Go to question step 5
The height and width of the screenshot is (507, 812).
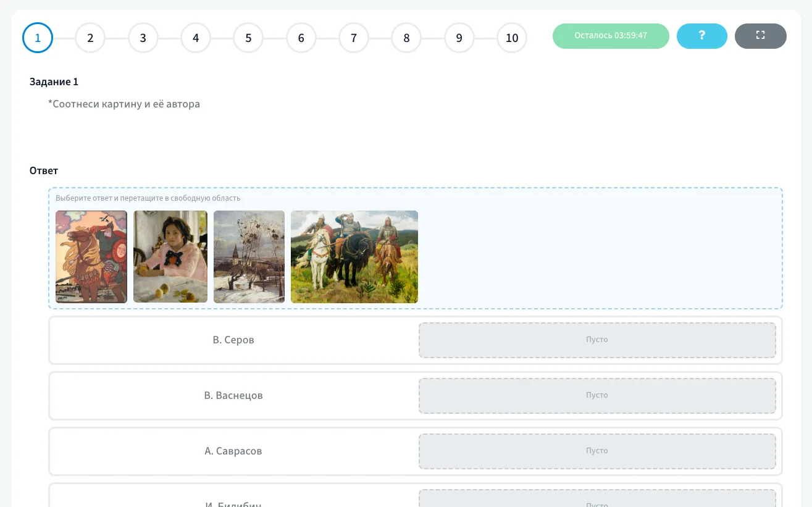coord(248,38)
